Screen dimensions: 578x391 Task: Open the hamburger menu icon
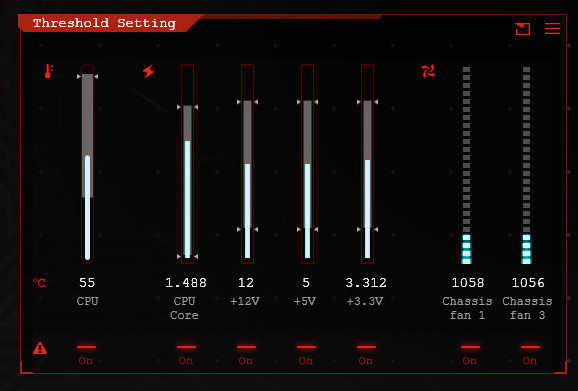coord(552,28)
